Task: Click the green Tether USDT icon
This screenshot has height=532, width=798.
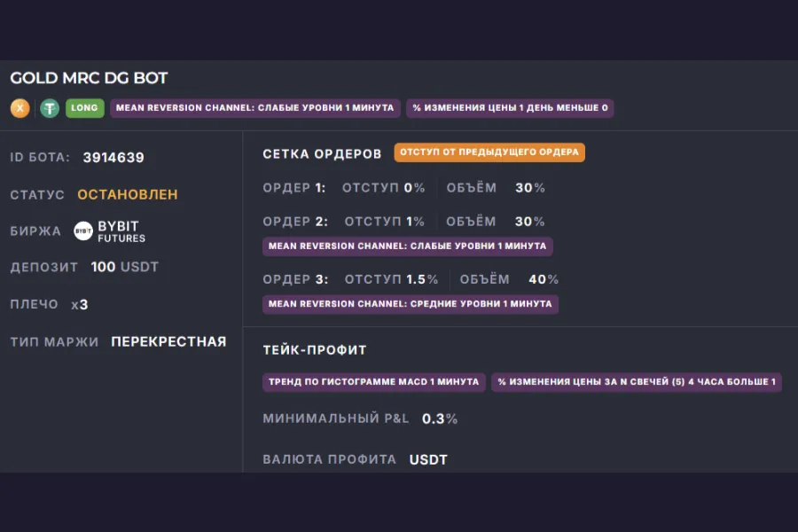Action: coord(49,108)
